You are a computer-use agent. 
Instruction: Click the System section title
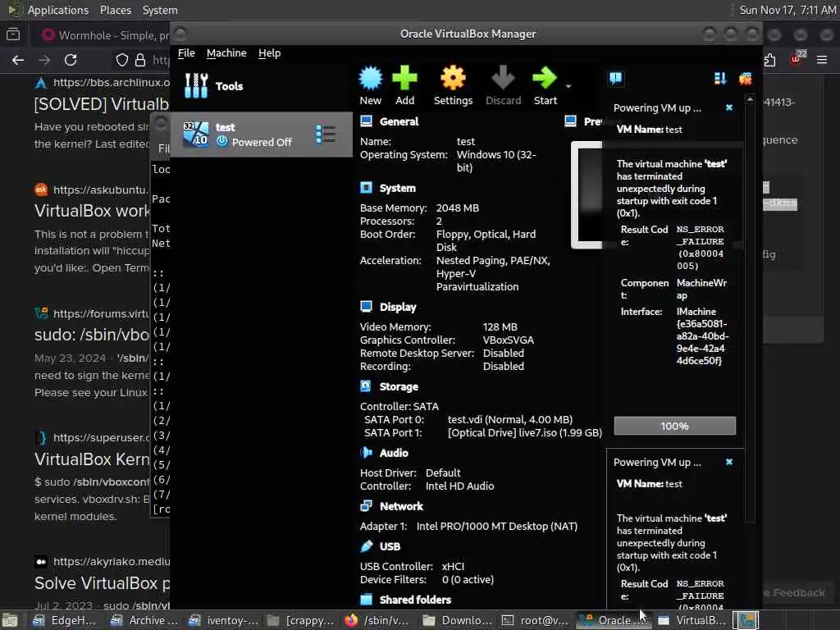tap(398, 188)
